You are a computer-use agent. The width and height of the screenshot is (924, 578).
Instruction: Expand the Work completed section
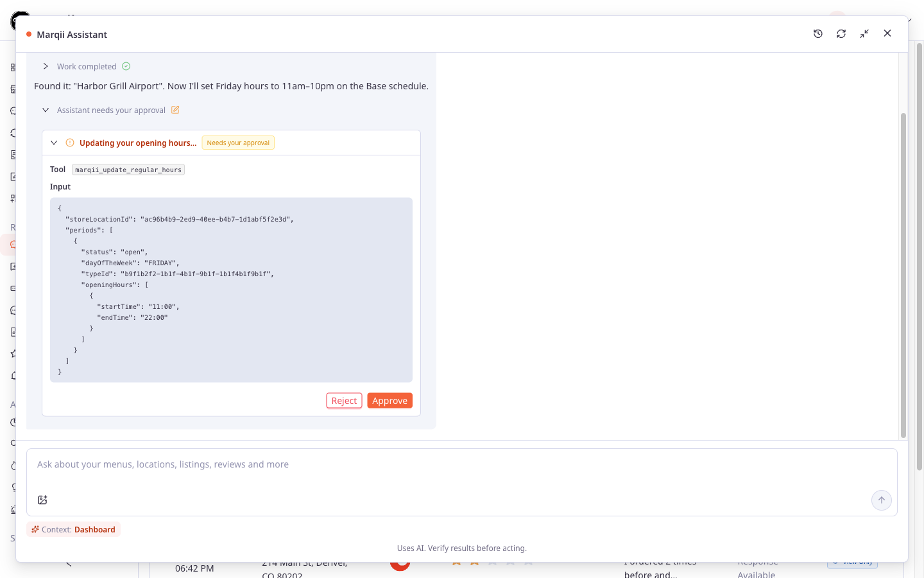pos(46,66)
